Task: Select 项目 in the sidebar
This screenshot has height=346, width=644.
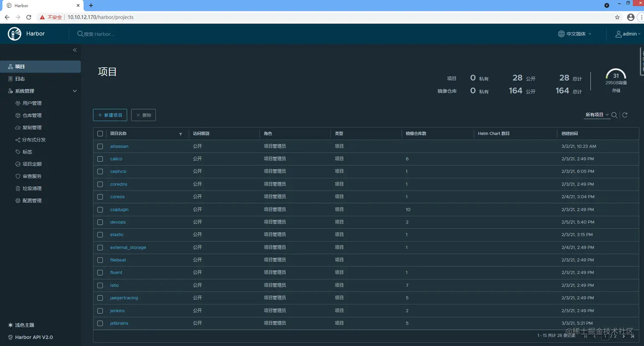Action: point(40,66)
